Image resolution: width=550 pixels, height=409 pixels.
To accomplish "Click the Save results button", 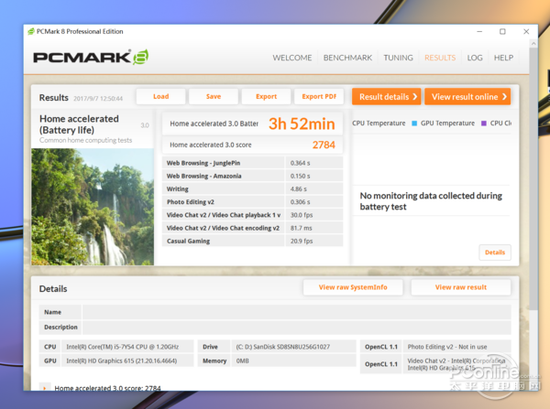I will (x=213, y=96).
